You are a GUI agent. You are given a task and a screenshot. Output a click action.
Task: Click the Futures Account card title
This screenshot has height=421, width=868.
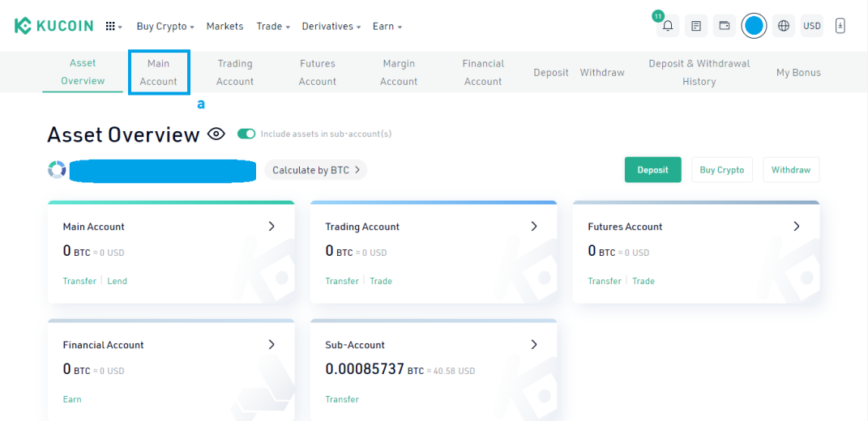(x=625, y=227)
